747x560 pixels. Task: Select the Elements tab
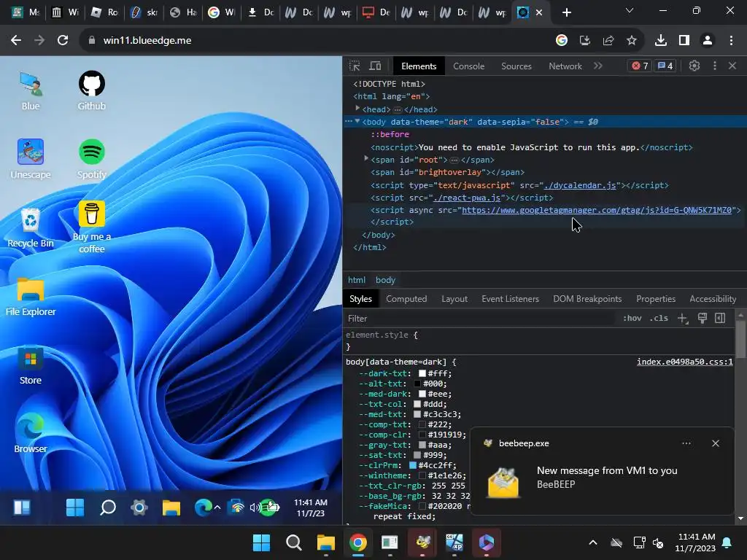click(x=419, y=66)
